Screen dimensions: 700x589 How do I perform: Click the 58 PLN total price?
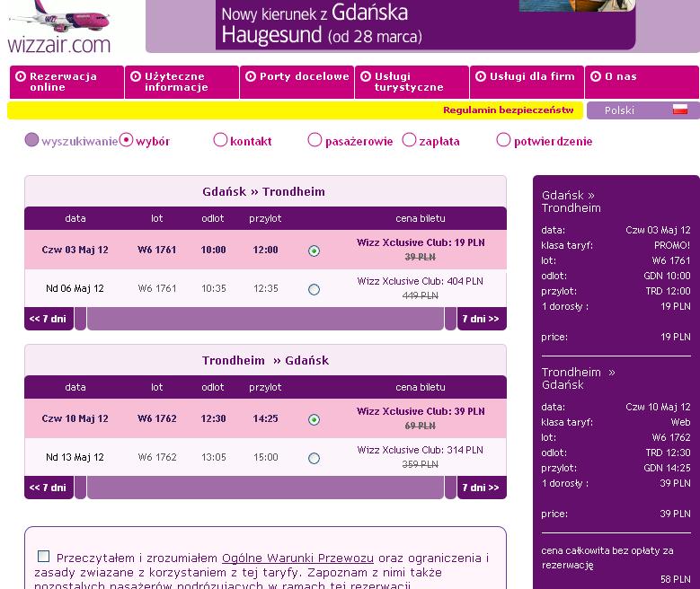tap(675, 579)
